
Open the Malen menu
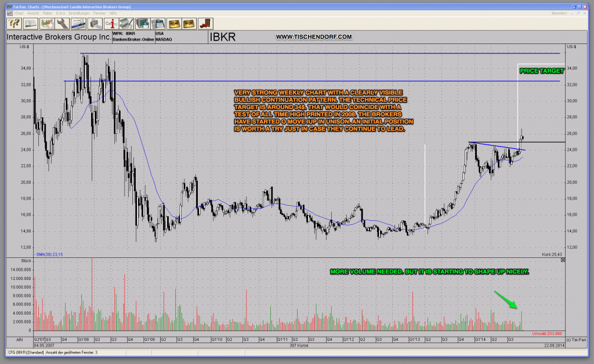(48, 12)
